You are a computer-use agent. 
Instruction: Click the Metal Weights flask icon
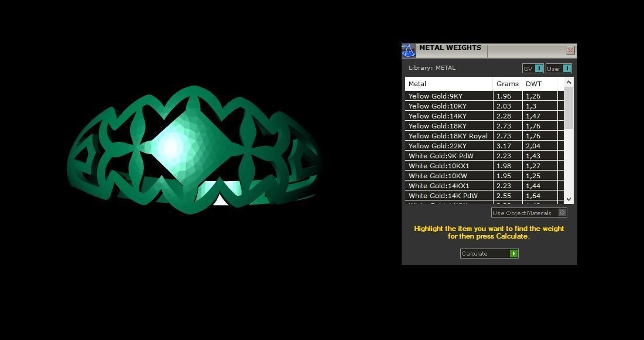[409, 50]
